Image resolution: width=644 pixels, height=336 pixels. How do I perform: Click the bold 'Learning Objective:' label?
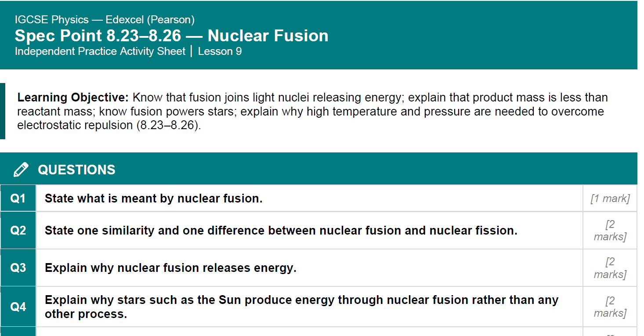[73, 98]
